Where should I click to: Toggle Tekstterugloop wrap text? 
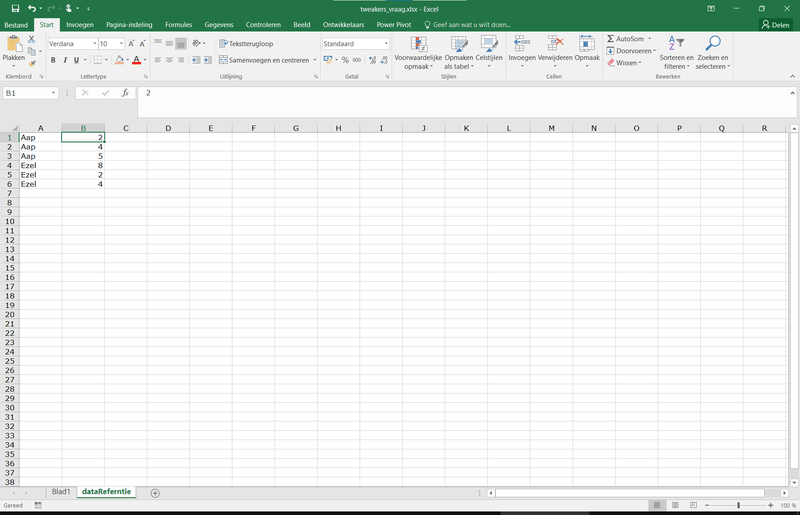(x=246, y=44)
